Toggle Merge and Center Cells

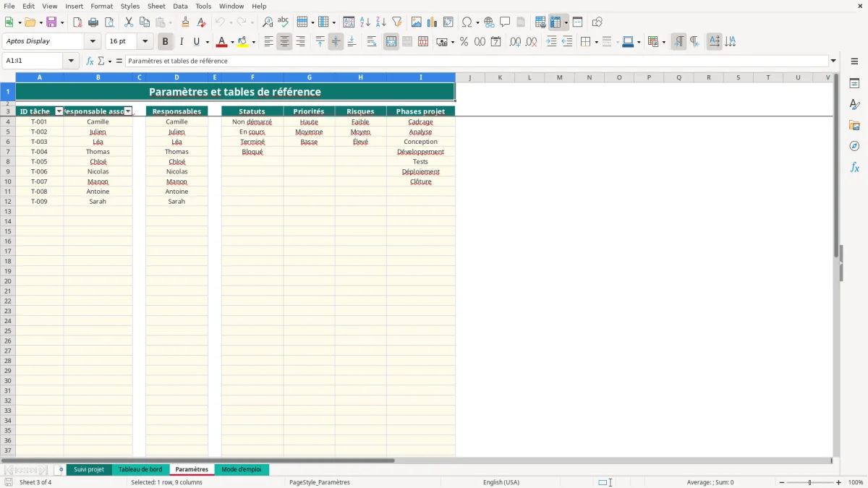(x=391, y=42)
